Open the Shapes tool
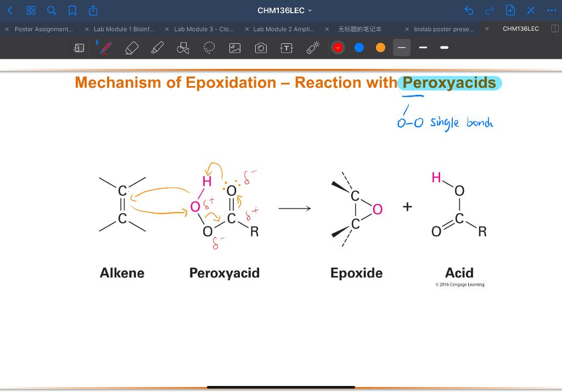Viewport: 562px width, 392px height. coord(183,48)
